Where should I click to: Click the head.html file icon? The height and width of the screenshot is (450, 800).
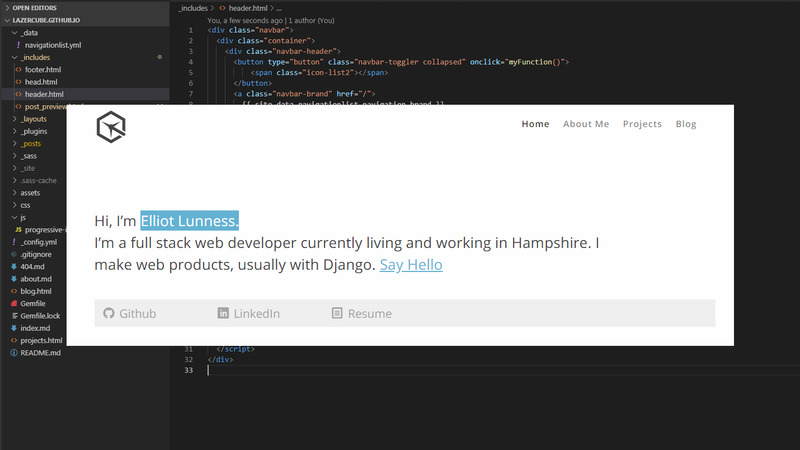click(x=18, y=82)
